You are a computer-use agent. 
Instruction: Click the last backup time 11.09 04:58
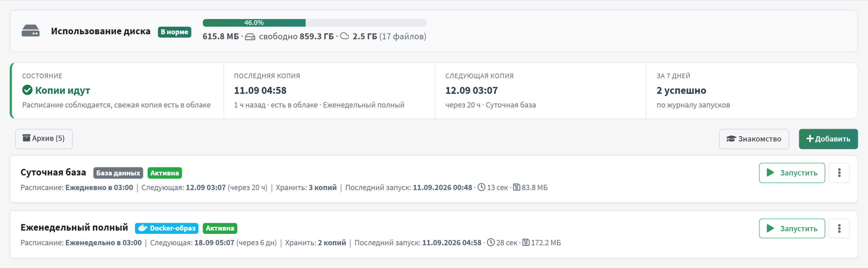260,91
